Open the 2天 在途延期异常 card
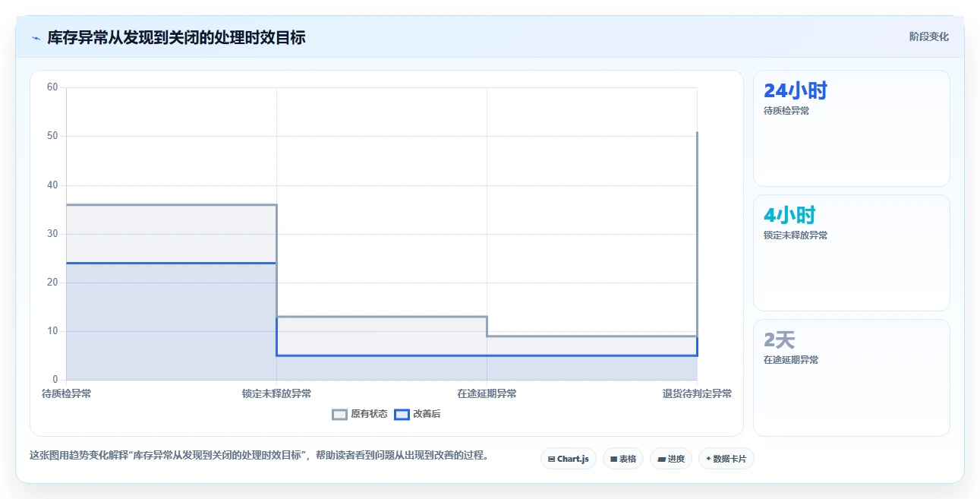Image resolution: width=980 pixels, height=499 pixels. [x=851, y=377]
